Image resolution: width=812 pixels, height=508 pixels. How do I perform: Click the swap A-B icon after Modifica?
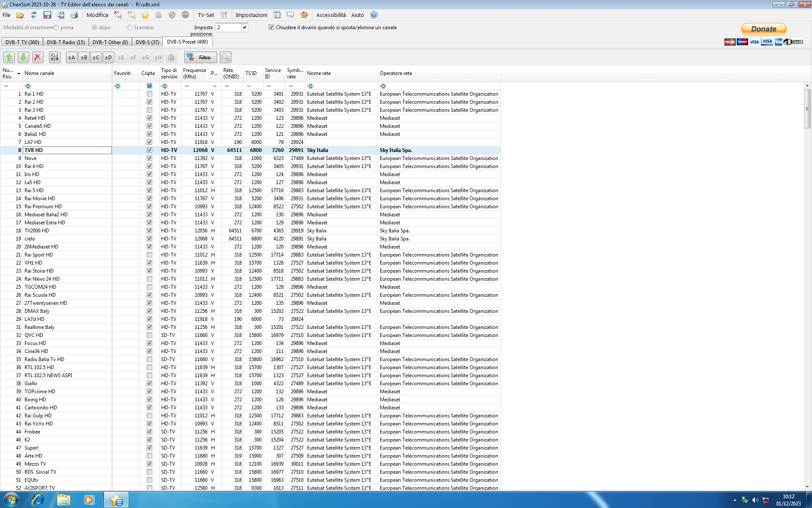118,15
